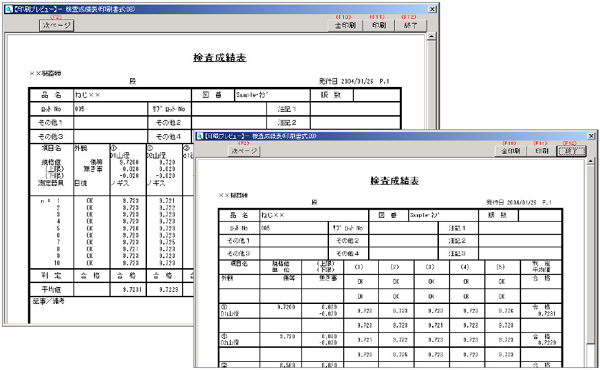Click the focused 終了 button in front window

(x=571, y=151)
